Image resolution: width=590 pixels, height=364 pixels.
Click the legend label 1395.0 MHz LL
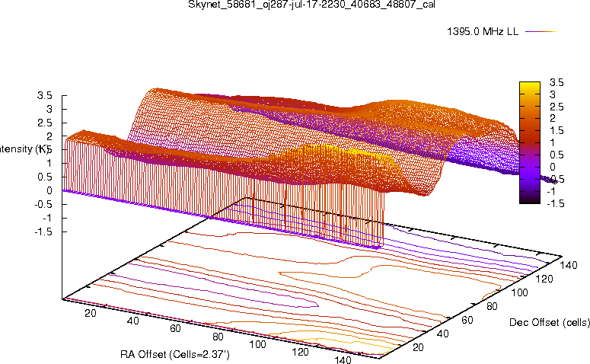483,32
